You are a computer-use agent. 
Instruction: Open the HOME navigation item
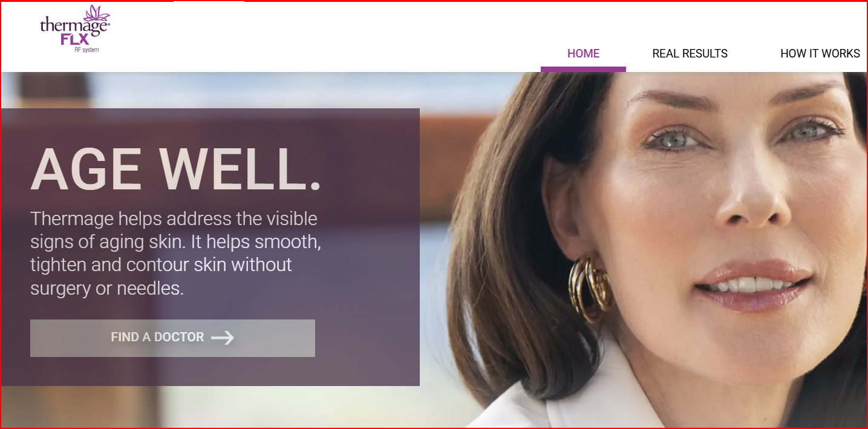pos(583,53)
